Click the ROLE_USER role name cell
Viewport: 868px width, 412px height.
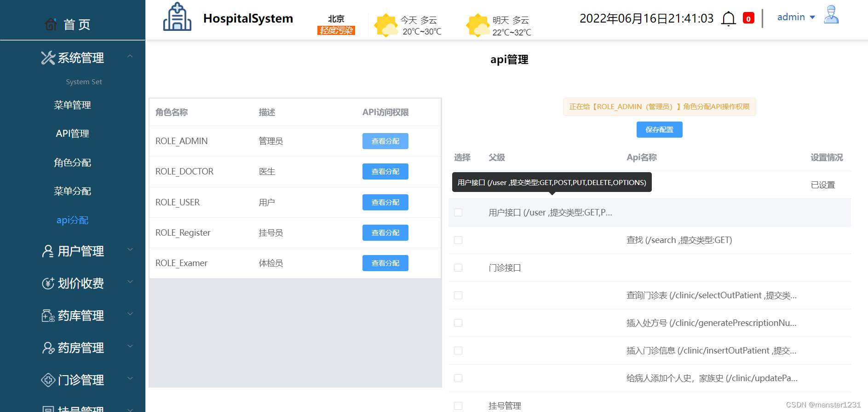tap(178, 203)
